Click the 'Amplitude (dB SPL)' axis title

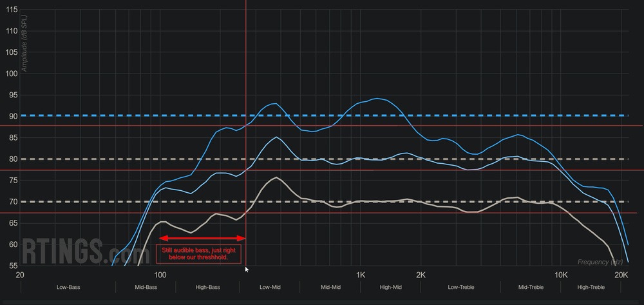[24, 42]
